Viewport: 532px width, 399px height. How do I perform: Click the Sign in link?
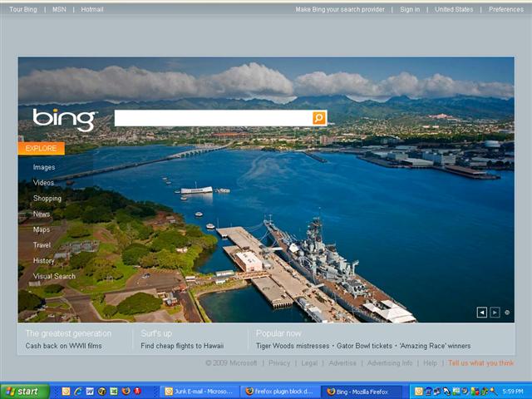tap(410, 9)
